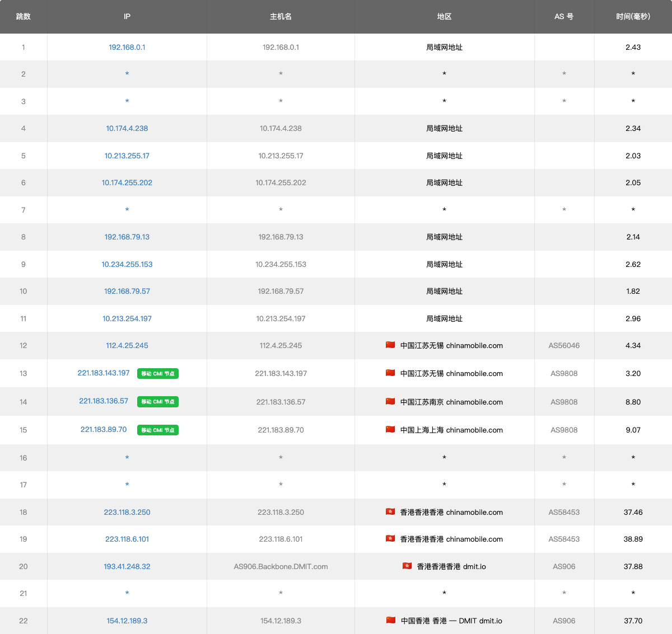Click the Hong Kong flag in hop 19 row
The width and height of the screenshot is (672, 634).
tap(390, 538)
